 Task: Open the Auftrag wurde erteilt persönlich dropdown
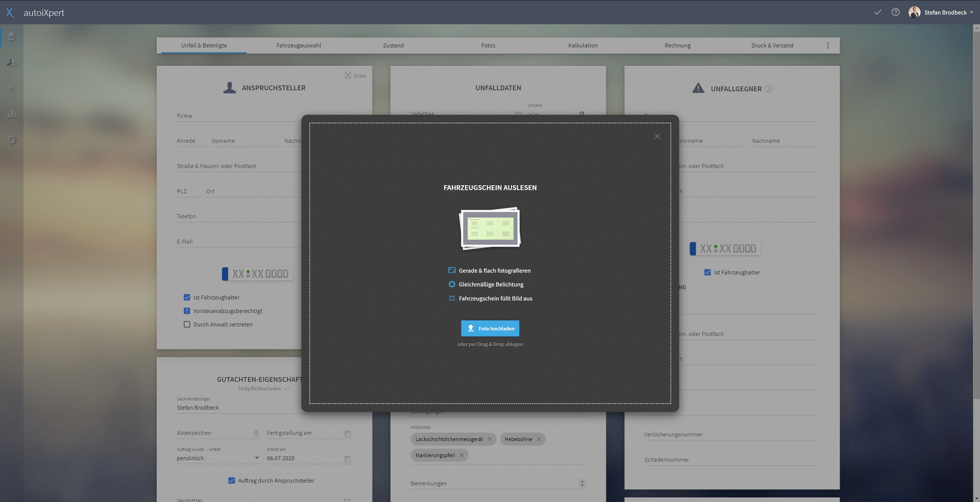(218, 458)
